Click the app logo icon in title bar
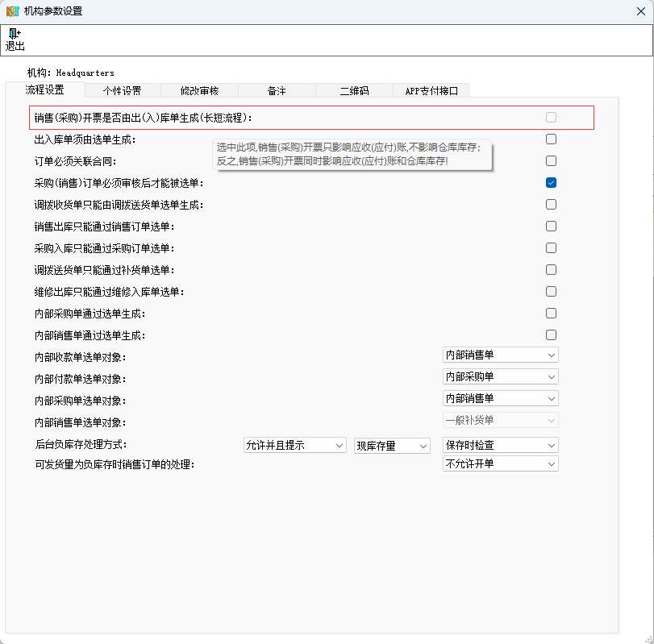The height and width of the screenshot is (644, 654). 13,11
